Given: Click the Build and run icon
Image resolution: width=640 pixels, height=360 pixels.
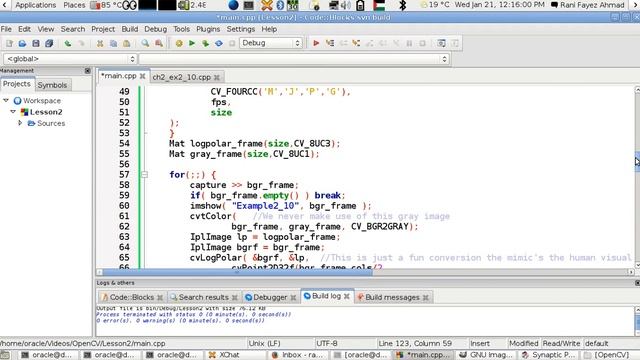Looking at the screenshot, I should coord(205,43).
